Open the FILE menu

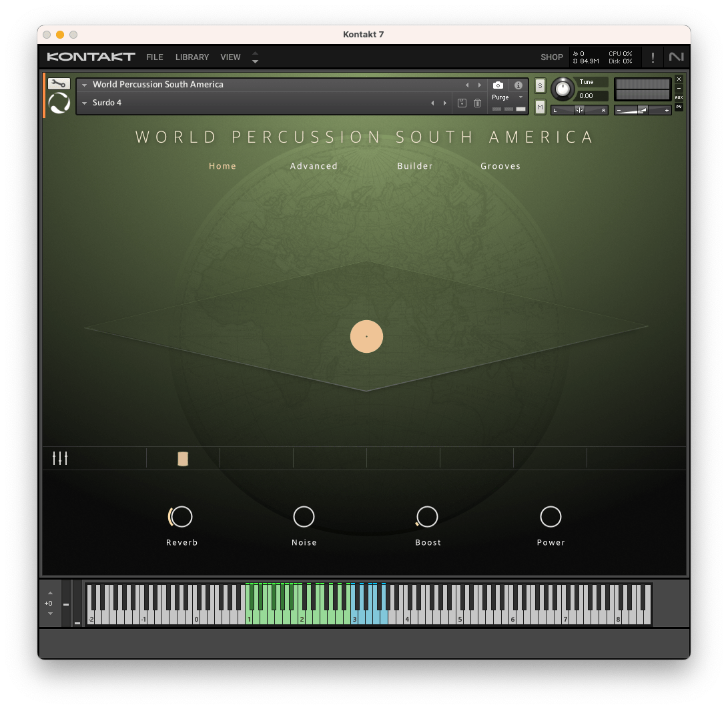coord(155,57)
